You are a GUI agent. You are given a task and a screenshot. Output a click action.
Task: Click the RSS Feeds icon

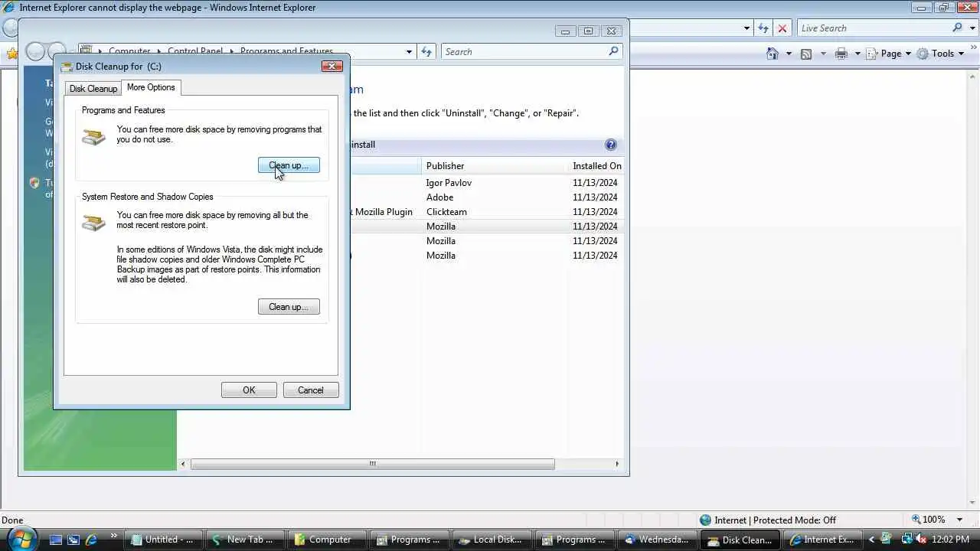point(806,54)
